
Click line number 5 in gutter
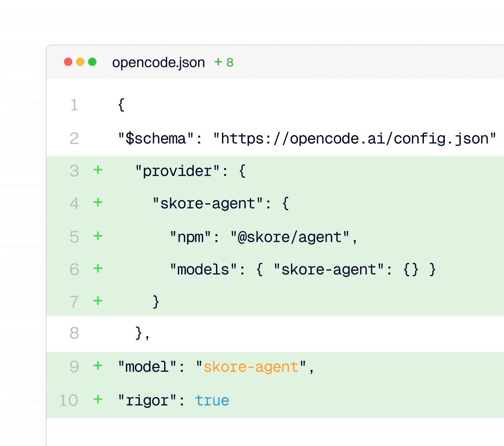coord(74,237)
